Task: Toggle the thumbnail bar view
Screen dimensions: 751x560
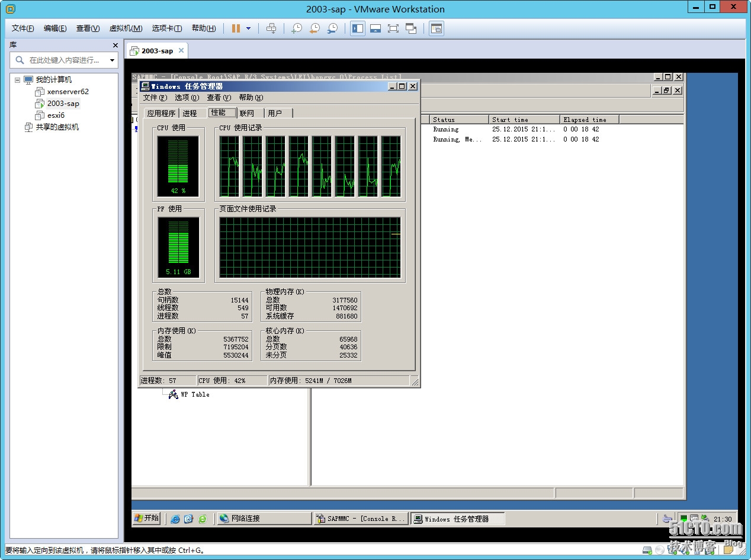Action: tap(375, 28)
